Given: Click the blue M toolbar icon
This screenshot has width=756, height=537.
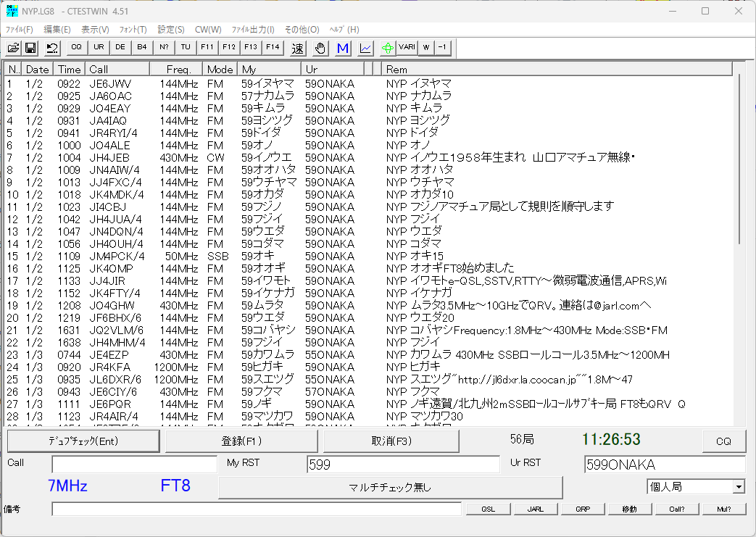Looking at the screenshot, I should (343, 48).
